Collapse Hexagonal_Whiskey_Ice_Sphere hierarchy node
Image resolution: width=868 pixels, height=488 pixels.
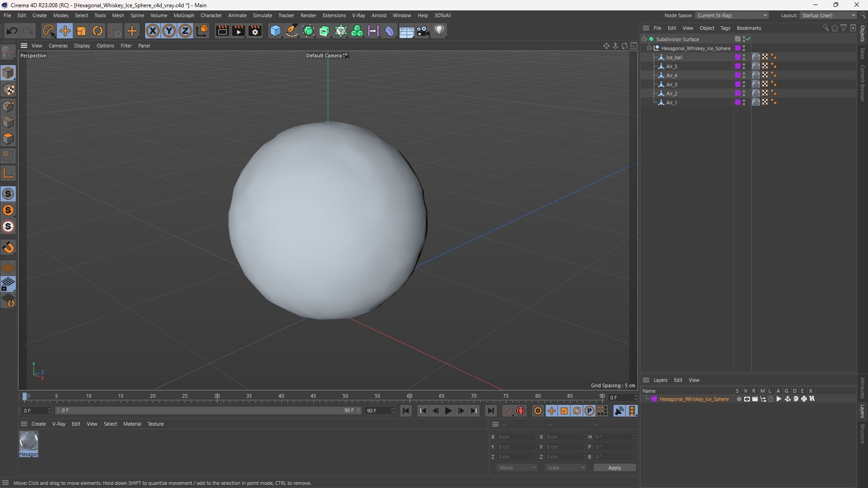point(649,48)
